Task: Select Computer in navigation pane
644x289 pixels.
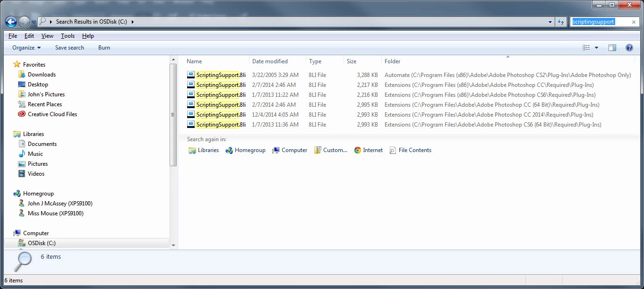Action: (35, 233)
